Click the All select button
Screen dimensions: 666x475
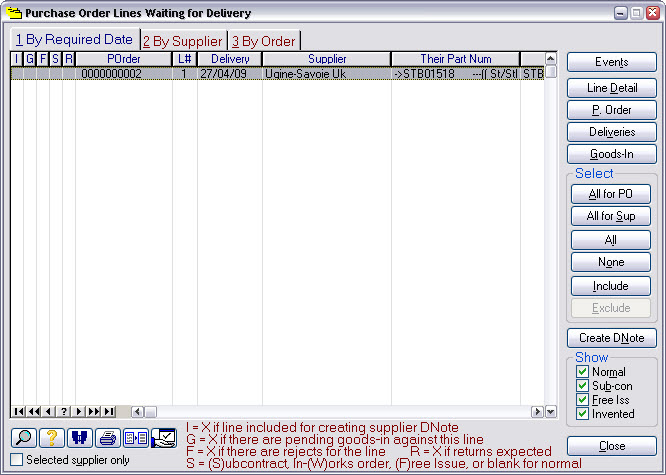click(611, 240)
